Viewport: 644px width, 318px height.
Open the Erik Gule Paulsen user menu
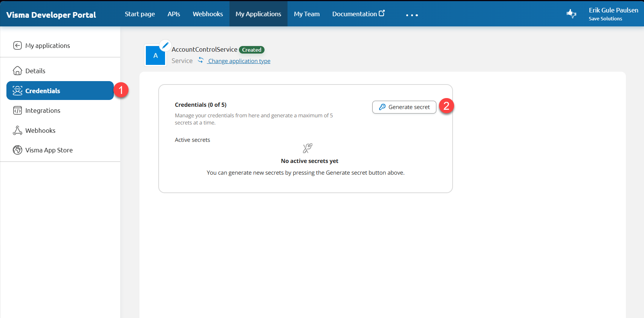(x=613, y=14)
